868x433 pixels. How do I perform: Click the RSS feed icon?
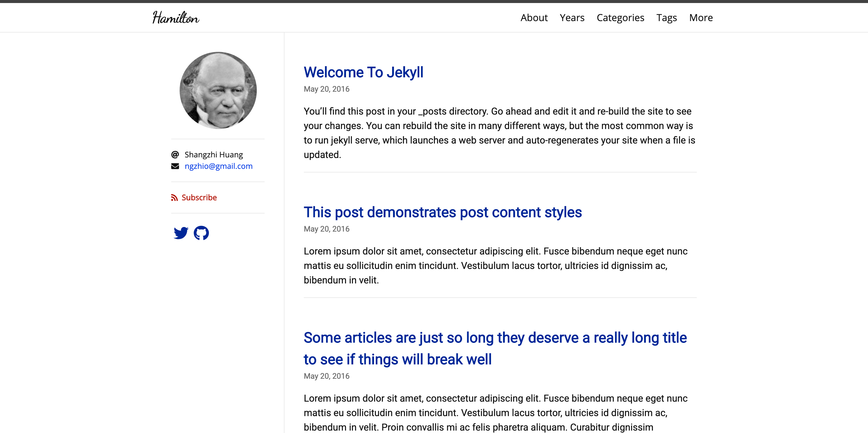[174, 198]
